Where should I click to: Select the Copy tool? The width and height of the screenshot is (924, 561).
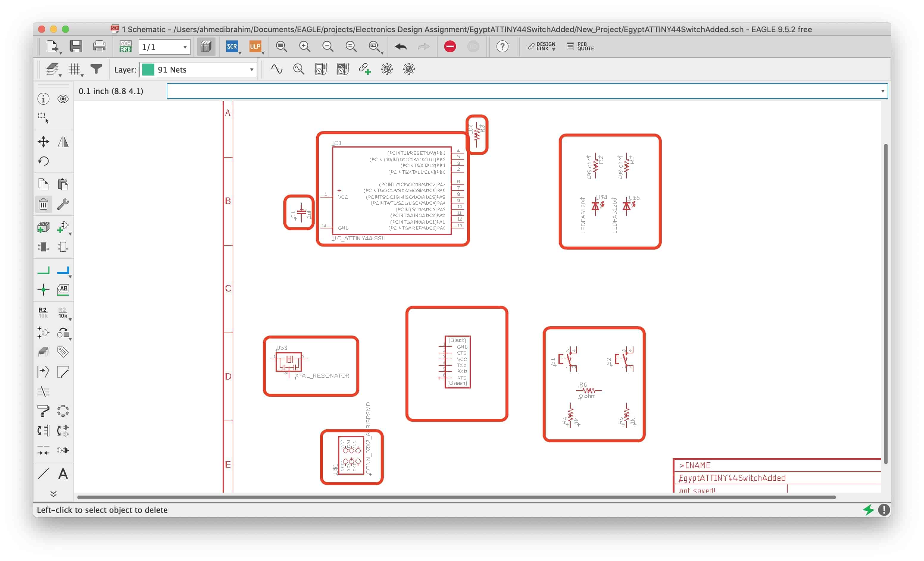click(43, 184)
